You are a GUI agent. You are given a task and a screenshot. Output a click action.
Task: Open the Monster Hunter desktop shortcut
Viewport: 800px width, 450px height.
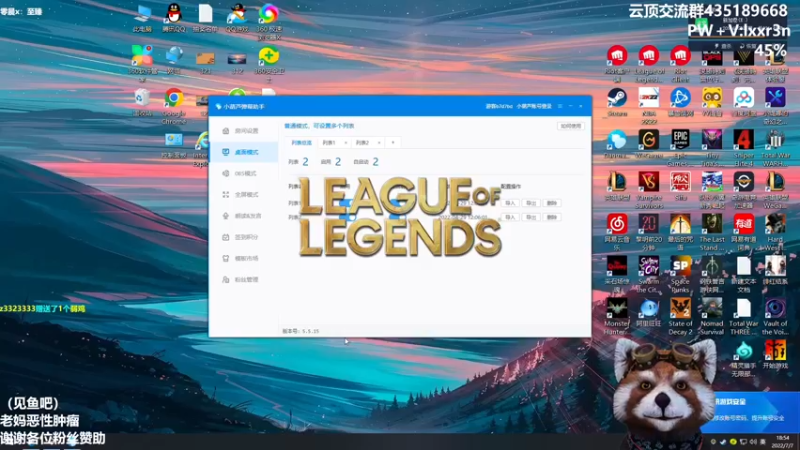tap(617, 316)
